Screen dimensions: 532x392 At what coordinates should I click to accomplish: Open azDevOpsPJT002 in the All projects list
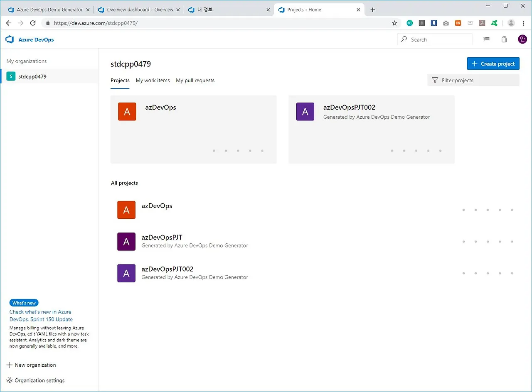coord(167,269)
